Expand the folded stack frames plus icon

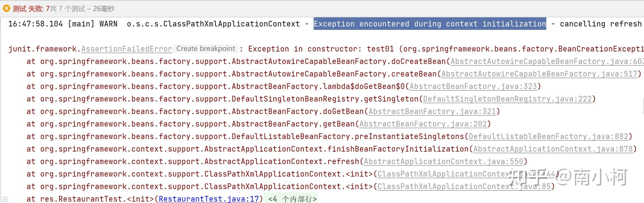coord(5,199)
